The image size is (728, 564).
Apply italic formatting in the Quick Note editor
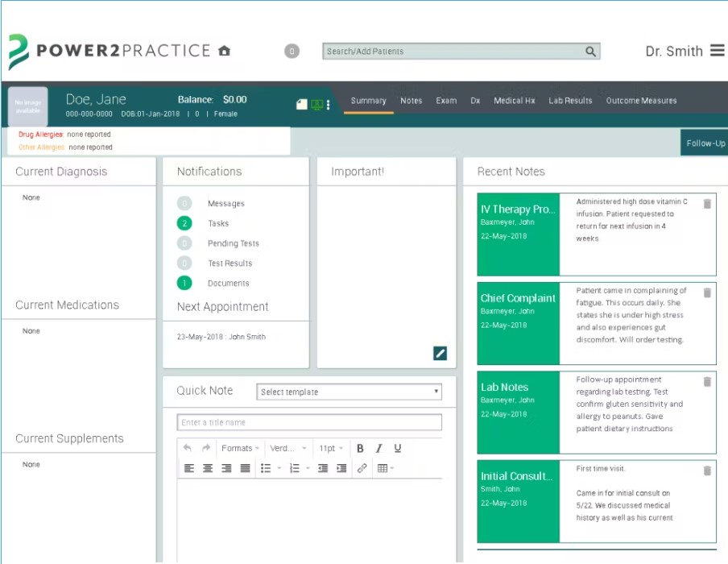click(378, 448)
